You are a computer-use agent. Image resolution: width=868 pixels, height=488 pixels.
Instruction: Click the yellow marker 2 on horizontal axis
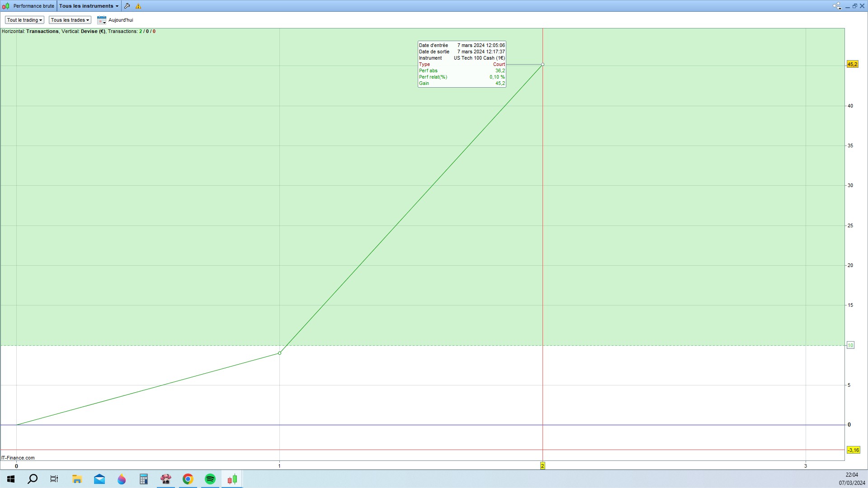pyautogui.click(x=542, y=465)
